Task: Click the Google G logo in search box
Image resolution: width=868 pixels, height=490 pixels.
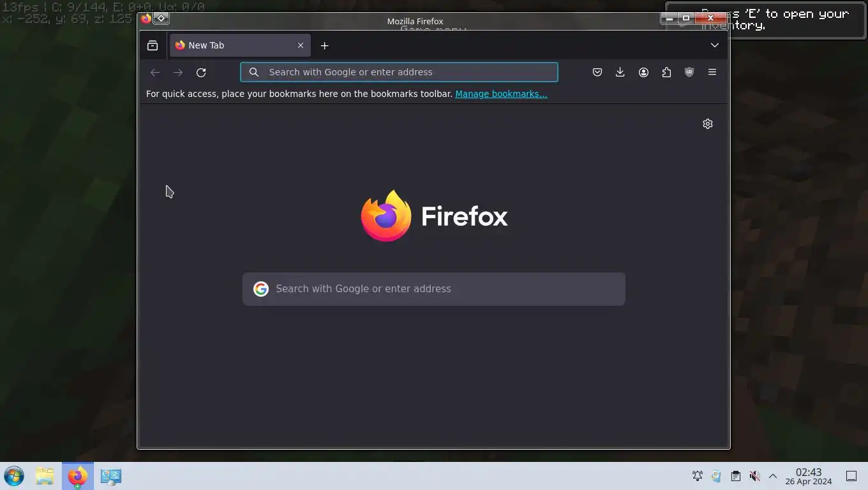Action: (261, 289)
